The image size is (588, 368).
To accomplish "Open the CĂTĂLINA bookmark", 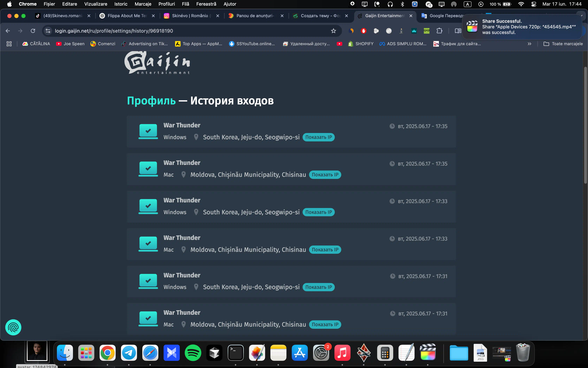I will pyautogui.click(x=36, y=44).
